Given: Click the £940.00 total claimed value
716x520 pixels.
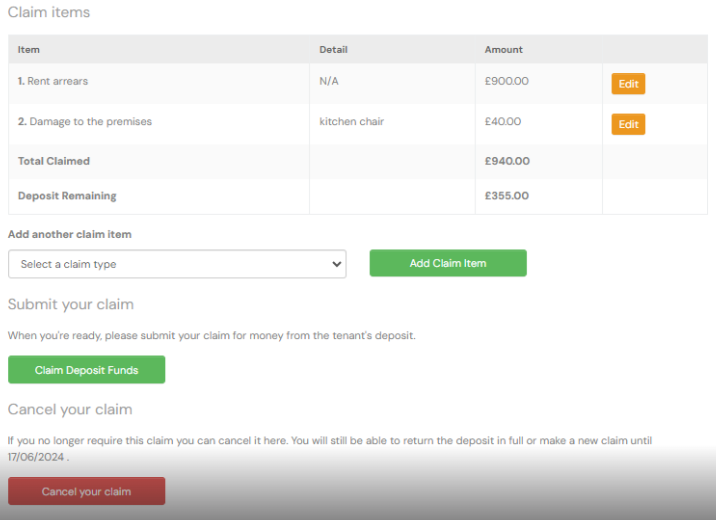Looking at the screenshot, I should pyautogui.click(x=507, y=161).
